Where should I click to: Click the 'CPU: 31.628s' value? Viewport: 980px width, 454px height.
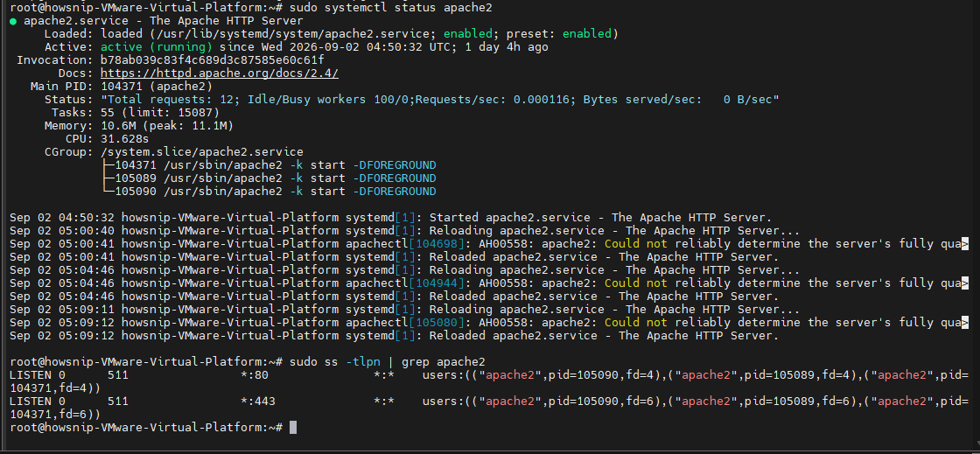coord(125,138)
